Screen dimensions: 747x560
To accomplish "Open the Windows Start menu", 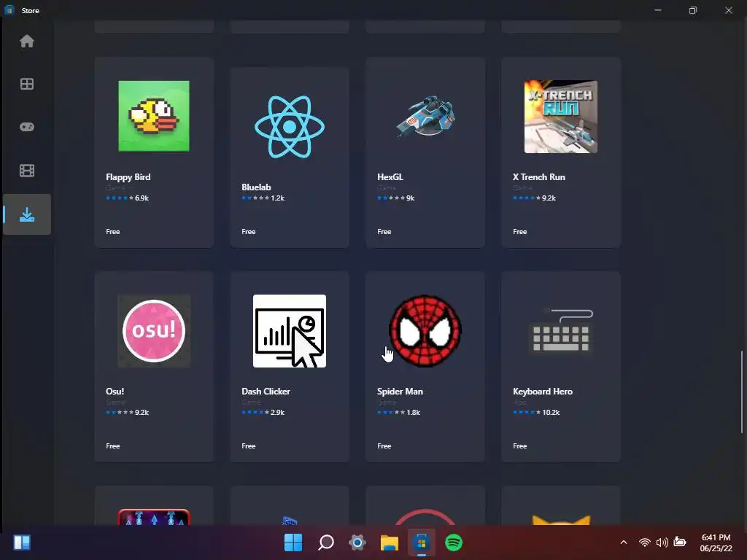I will pos(293,542).
